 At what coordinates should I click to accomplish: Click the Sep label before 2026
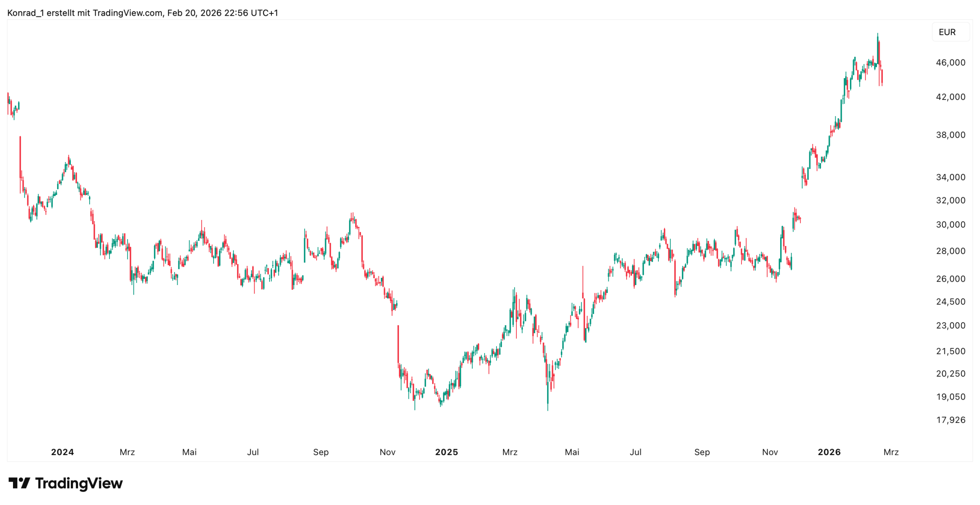coord(702,452)
